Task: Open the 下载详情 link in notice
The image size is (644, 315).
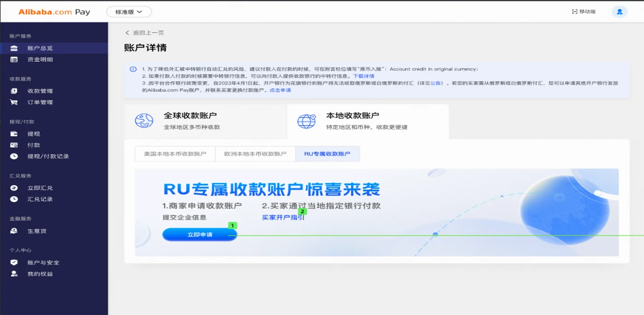Action: (x=363, y=76)
